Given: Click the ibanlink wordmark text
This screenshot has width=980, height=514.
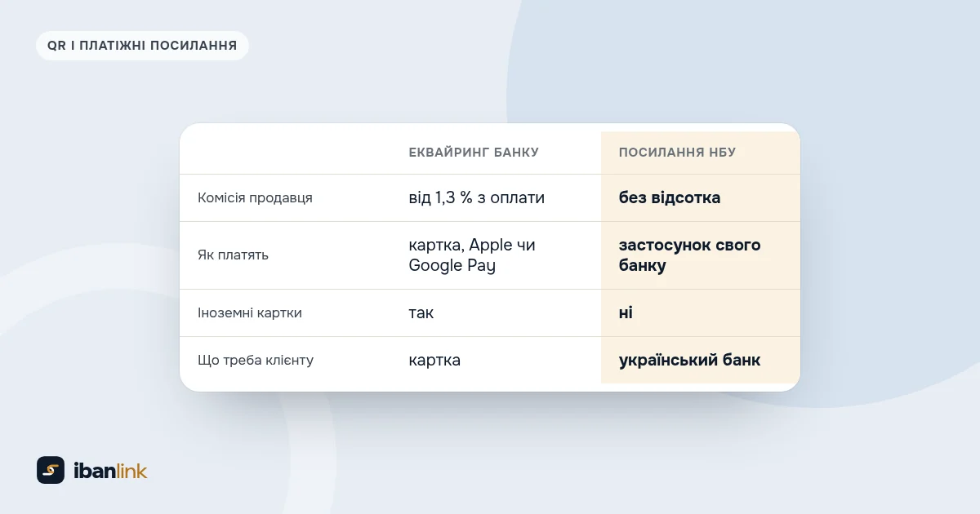Looking at the screenshot, I should click(110, 471).
